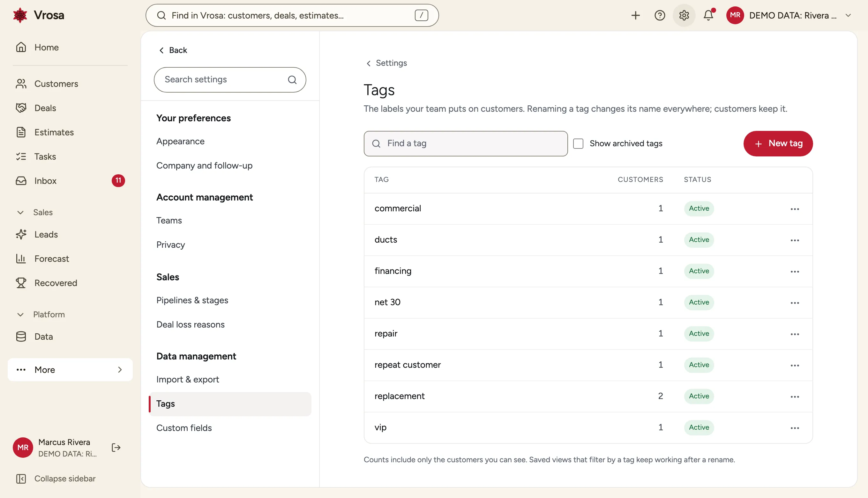Screen dimensions: 868x498
Task: Open row actions menu for repeat customer tag
Action: click(x=795, y=366)
